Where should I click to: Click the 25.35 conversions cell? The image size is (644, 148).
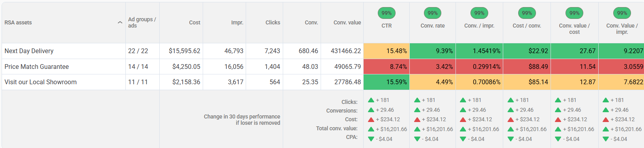pos(302,82)
